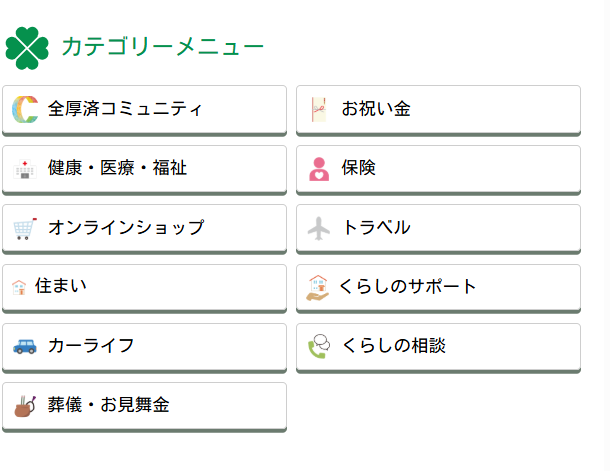Click the house-in-hand support icon
Screen dimensions: 610x471
[318, 287]
